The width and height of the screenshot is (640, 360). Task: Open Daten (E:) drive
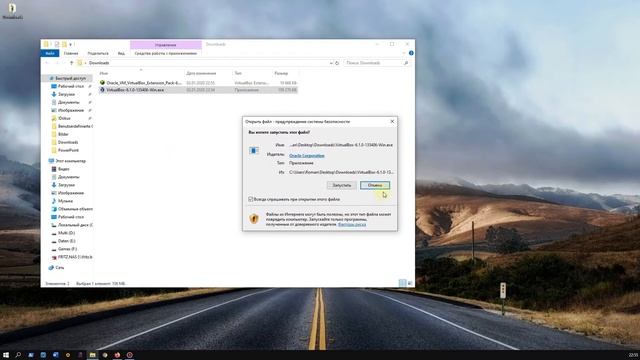67,241
